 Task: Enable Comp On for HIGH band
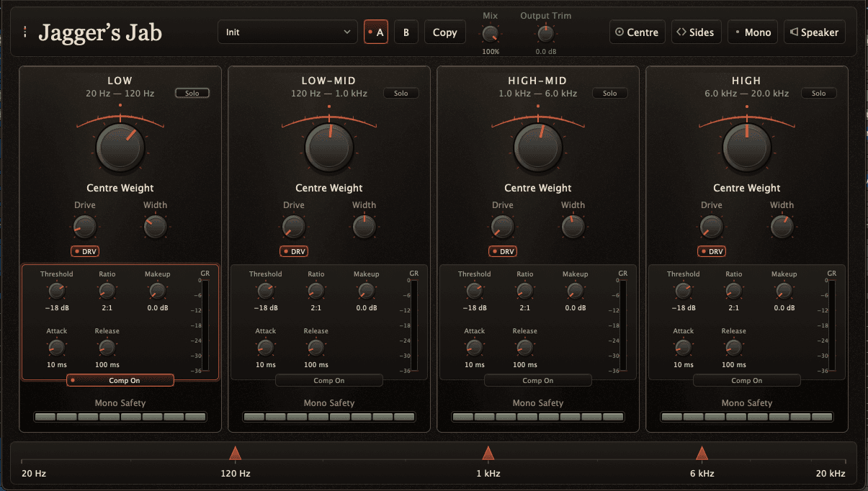click(x=747, y=380)
